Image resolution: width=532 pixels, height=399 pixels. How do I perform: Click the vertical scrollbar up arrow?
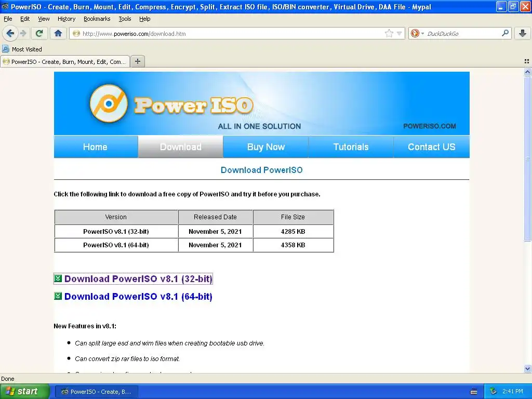(527, 72)
